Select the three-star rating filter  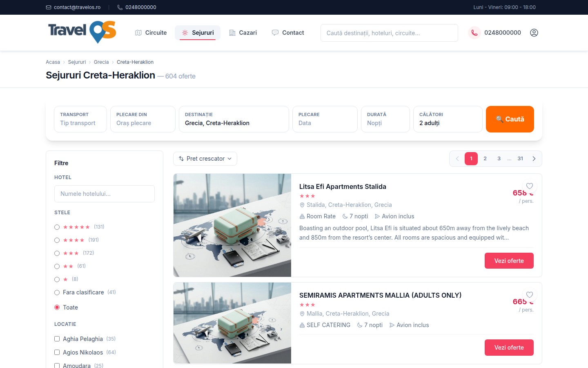(57, 253)
